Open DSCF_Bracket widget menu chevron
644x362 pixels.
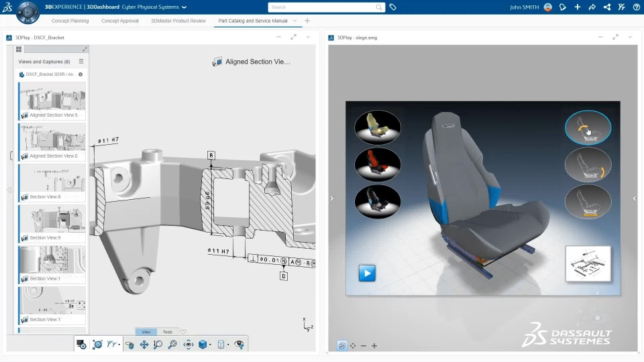(x=308, y=38)
